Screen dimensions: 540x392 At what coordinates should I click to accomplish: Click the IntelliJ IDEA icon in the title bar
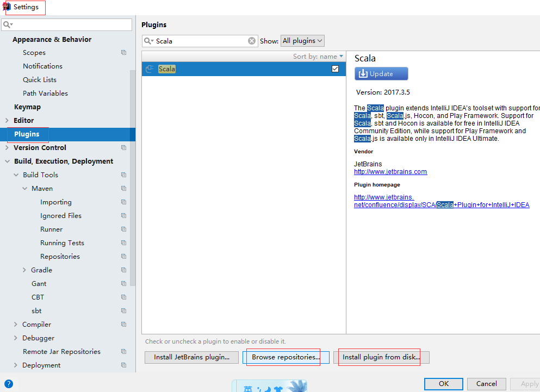click(x=6, y=7)
